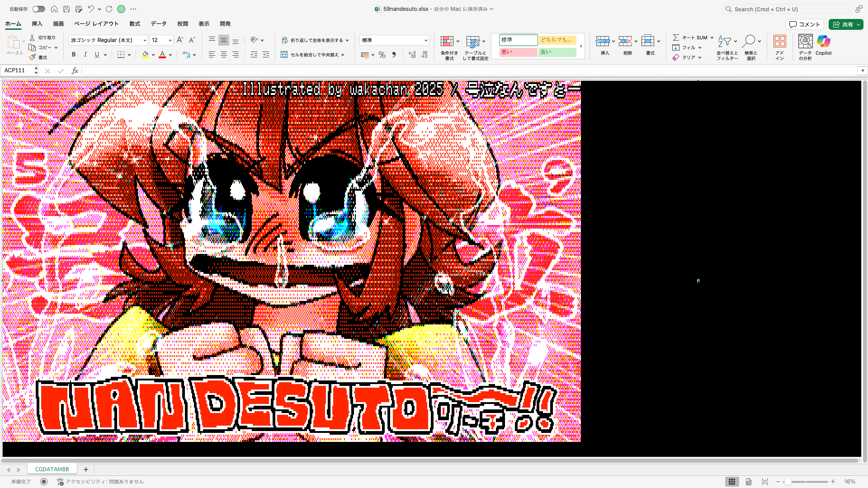Image resolution: width=868 pixels, height=488 pixels.
Task: Click the Format Painter brush icon
Action: pos(32,57)
